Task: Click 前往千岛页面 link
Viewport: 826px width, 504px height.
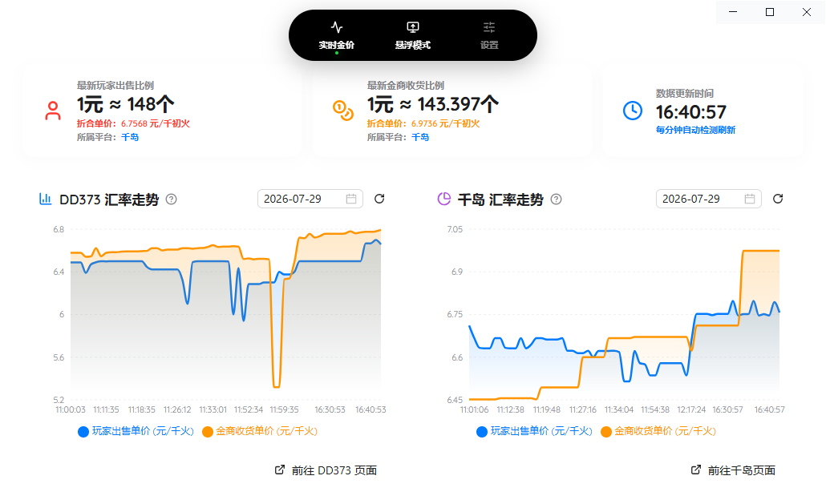Action: [x=733, y=470]
